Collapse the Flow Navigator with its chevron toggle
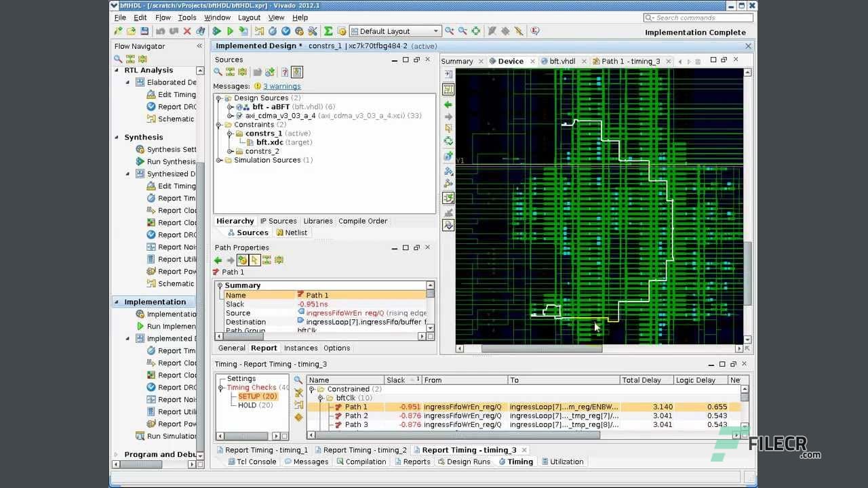The width and height of the screenshot is (868, 488). click(199, 46)
